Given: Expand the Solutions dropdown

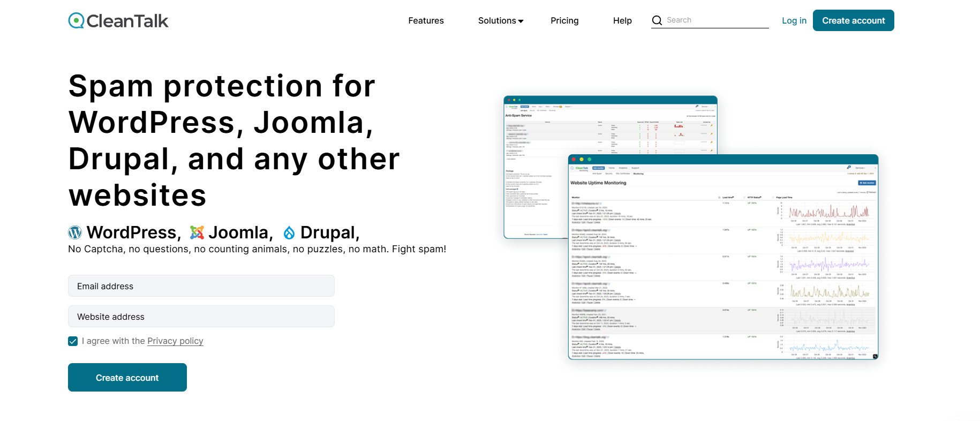Looking at the screenshot, I should (501, 20).
